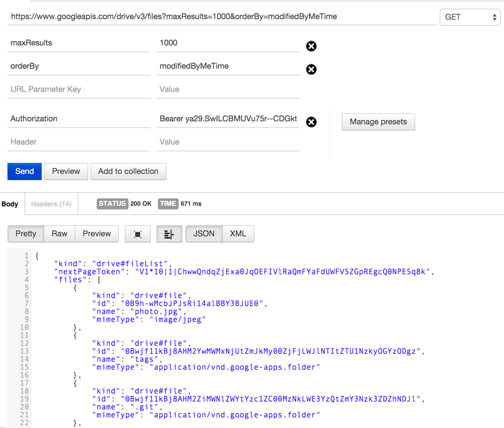Screen dimensions: 504x428
Task: Delete the Authorization header
Action: tap(311, 122)
